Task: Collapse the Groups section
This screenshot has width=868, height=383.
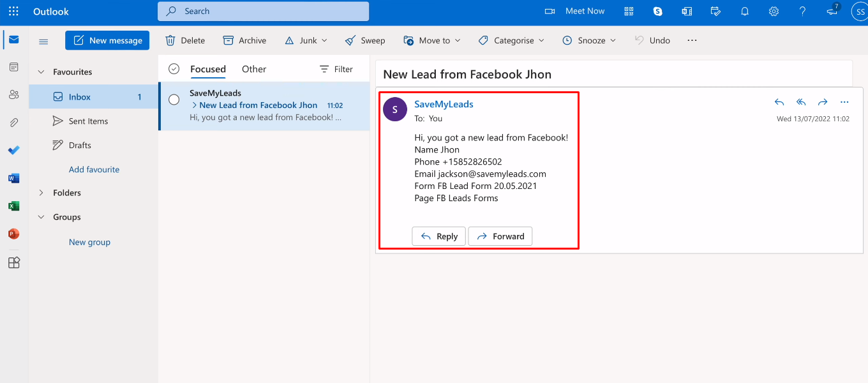Action: click(41, 217)
